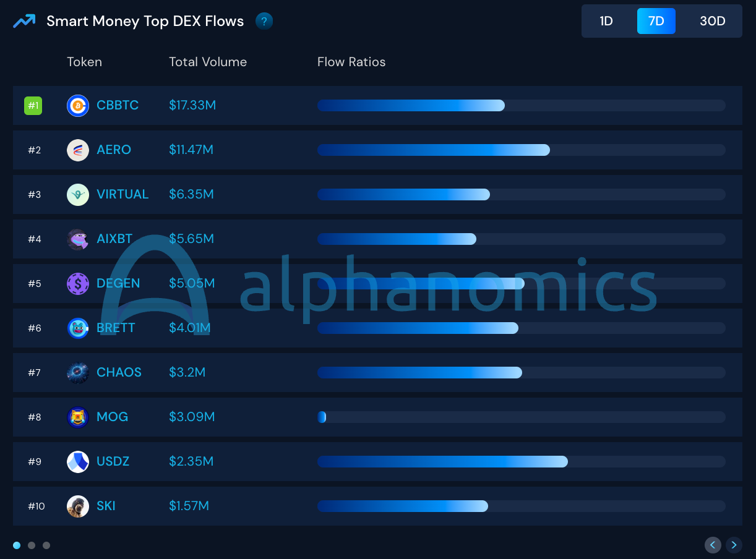
Task: Open the USDZ token link
Action: pyautogui.click(x=113, y=462)
